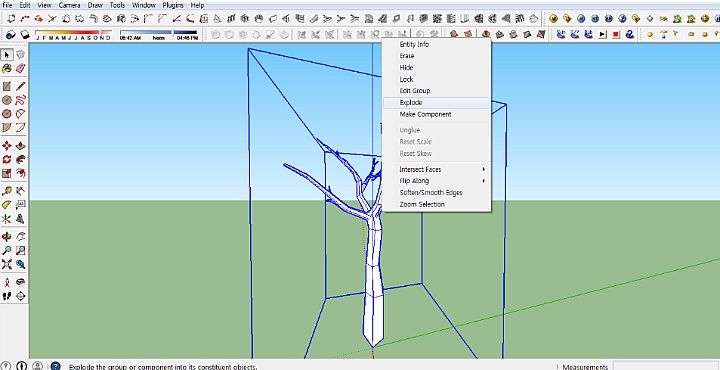Open the File menu

pyautogui.click(x=7, y=5)
